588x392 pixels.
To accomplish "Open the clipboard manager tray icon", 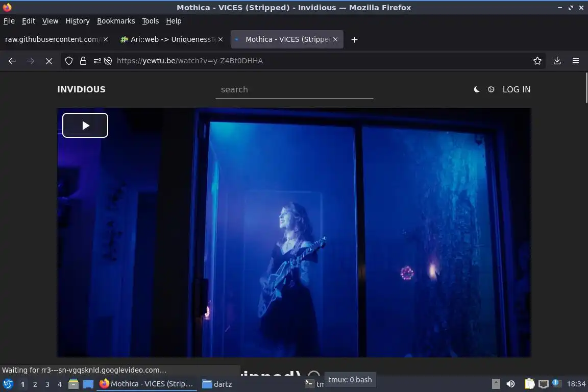I will point(529,384).
